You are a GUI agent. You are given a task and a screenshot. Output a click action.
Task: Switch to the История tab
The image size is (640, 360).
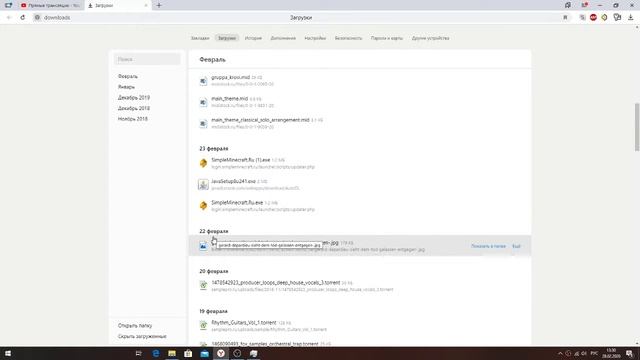[x=253, y=38]
